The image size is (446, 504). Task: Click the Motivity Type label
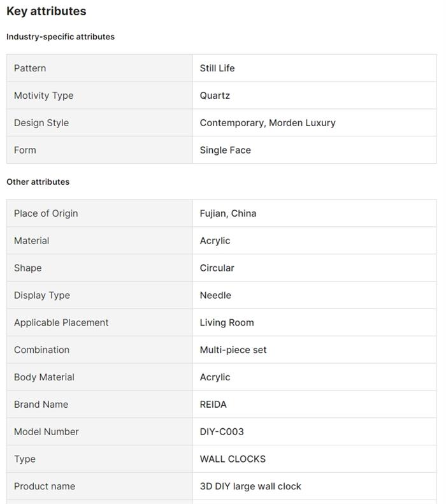(x=43, y=96)
